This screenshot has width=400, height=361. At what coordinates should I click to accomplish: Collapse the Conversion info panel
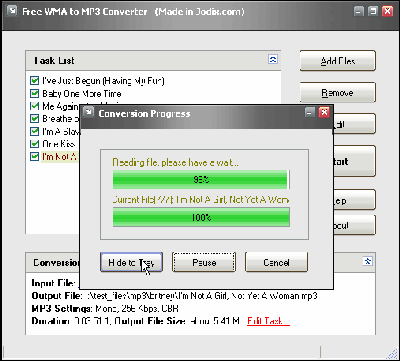(367, 261)
